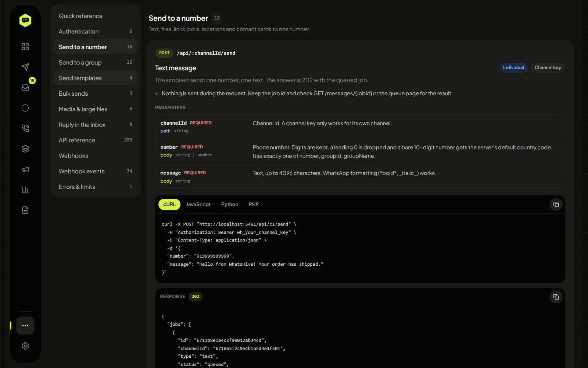
Task: Click the WhatsHive hexagon logo
Action: [x=25, y=20]
